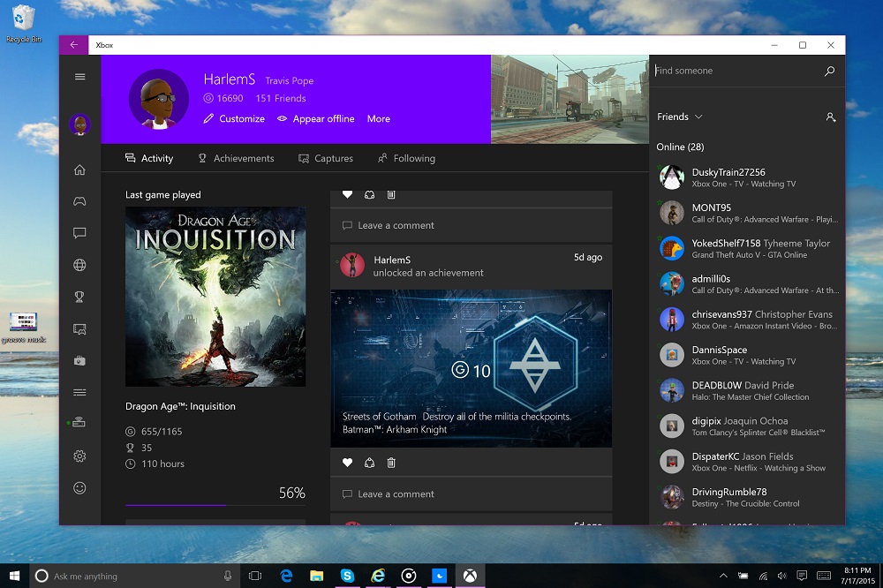
Task: Open chrisevans937 Christopher Evans' entry
Action: point(747,320)
